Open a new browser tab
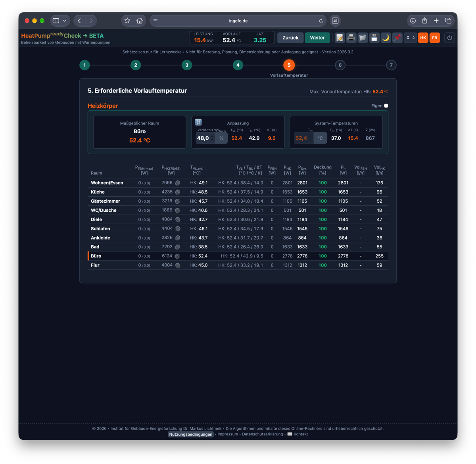This screenshot has height=464, width=476. point(436,21)
